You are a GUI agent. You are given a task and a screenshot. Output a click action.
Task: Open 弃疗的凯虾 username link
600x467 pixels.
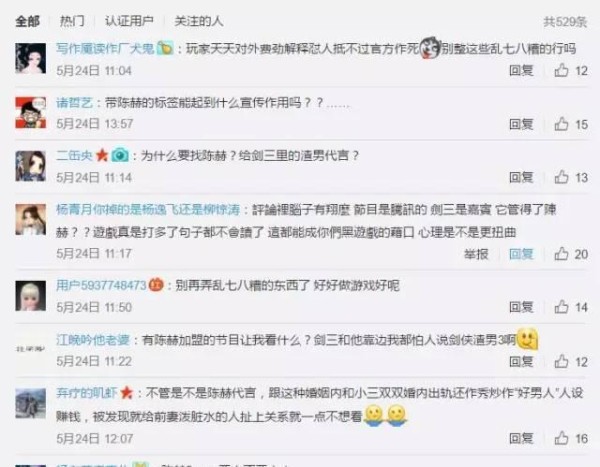point(87,393)
